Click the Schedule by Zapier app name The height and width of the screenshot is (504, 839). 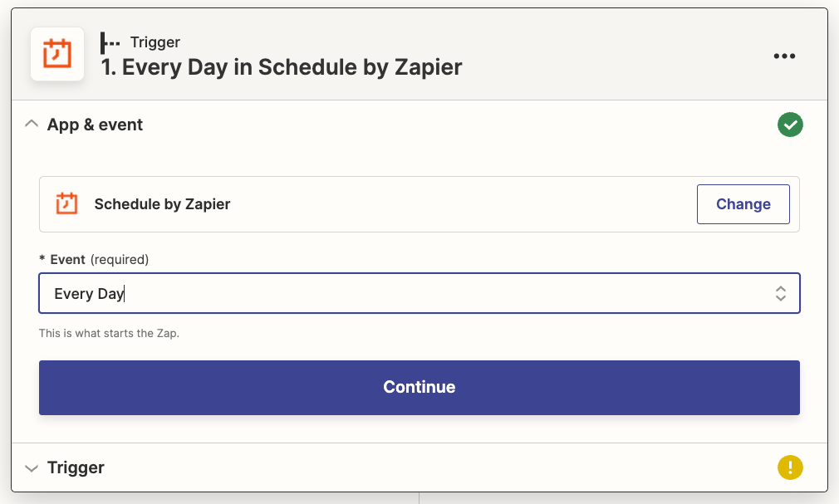162,203
